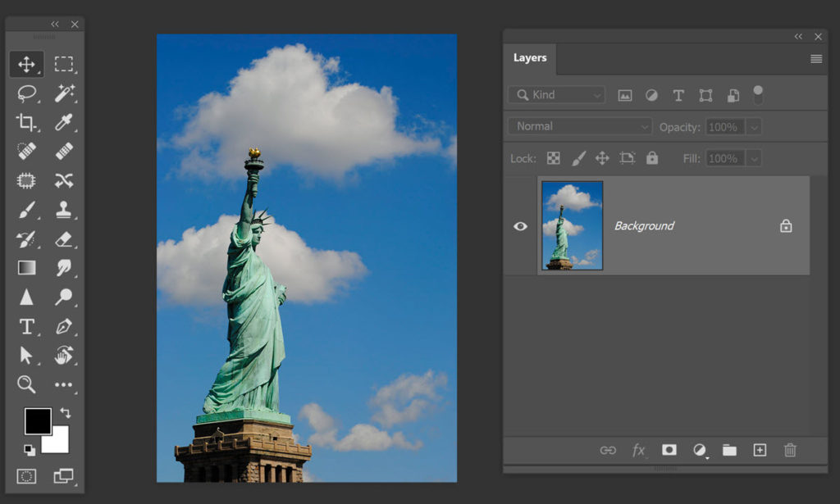Swap foreground and background colors
The image size is (840, 504).
click(66, 412)
